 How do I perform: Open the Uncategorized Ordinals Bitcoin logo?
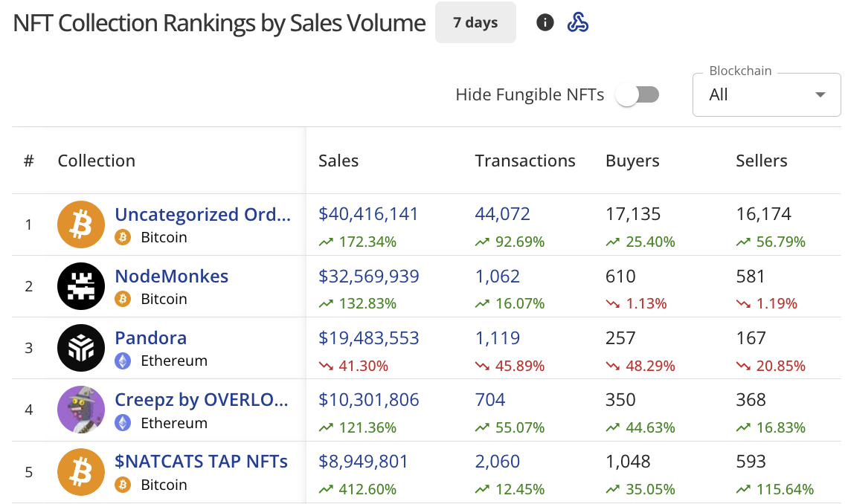[x=81, y=224]
